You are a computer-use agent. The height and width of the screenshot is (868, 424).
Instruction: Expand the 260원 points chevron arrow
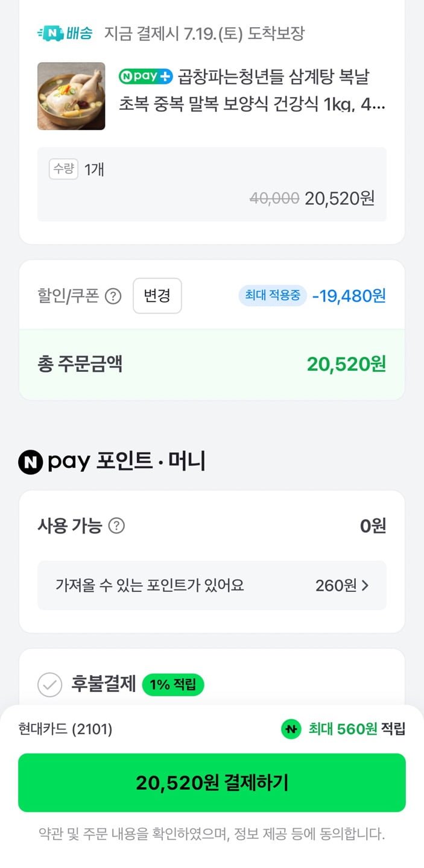[365, 585]
